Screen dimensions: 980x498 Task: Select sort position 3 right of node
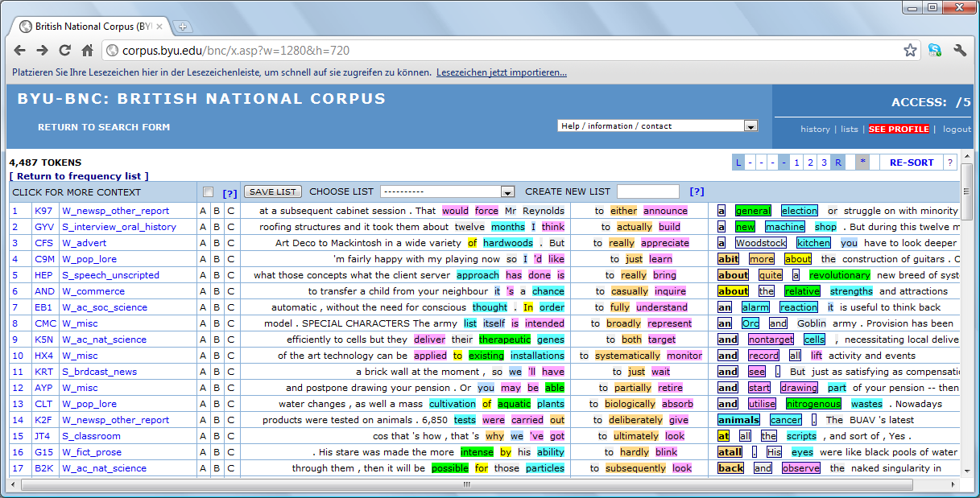(x=824, y=163)
